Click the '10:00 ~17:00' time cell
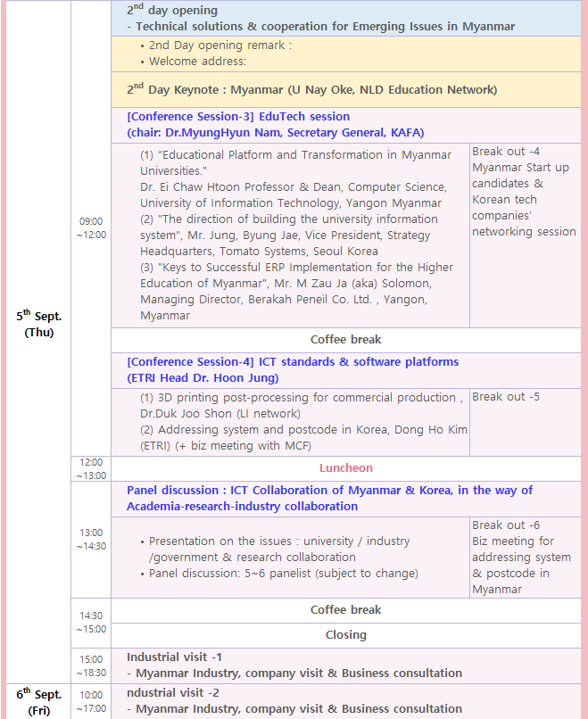The image size is (588, 719). (91, 701)
